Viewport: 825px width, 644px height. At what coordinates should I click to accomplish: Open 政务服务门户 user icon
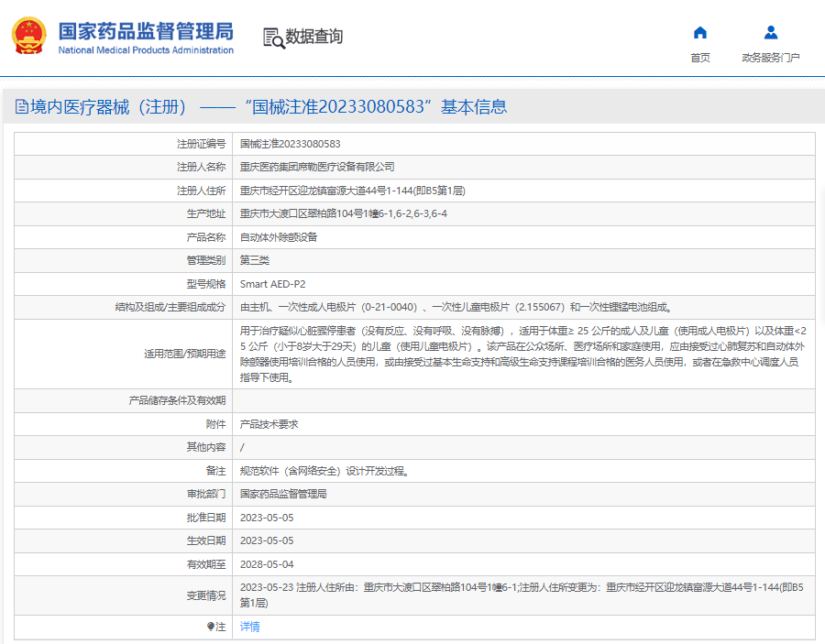(x=771, y=33)
